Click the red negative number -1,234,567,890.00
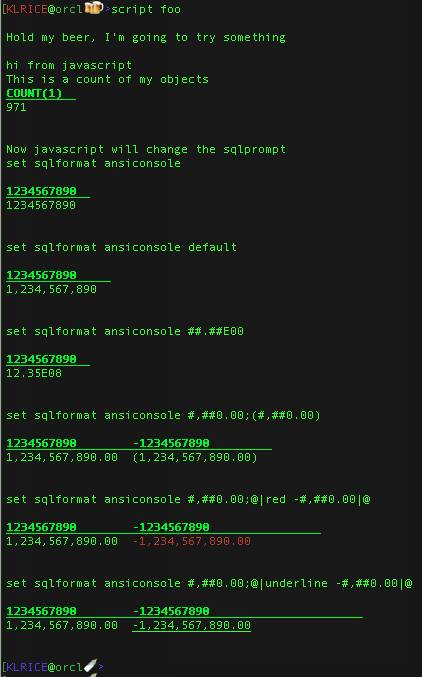The image size is (422, 677). (x=191, y=541)
